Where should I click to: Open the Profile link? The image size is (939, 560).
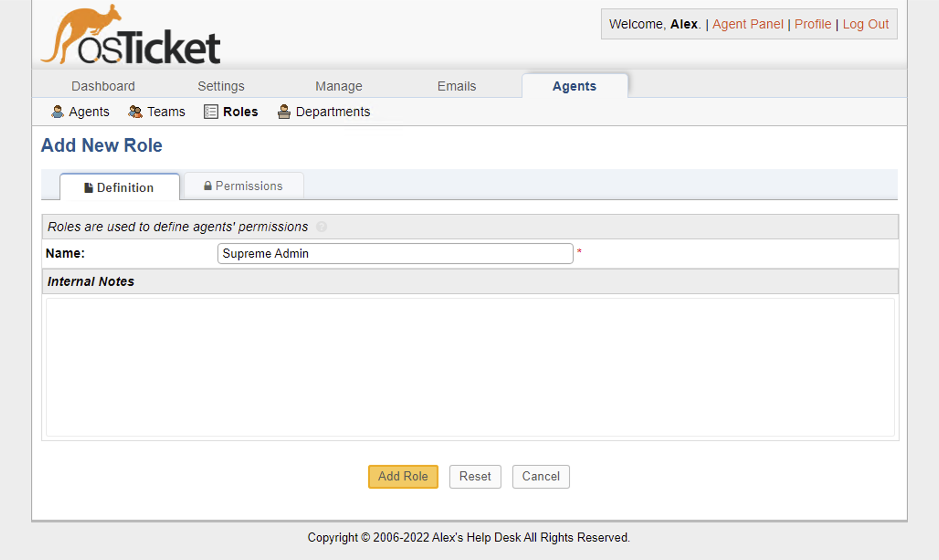812,24
